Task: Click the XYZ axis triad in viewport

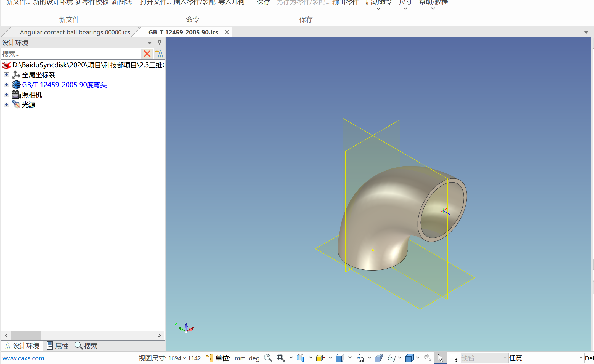Action: coord(187,325)
